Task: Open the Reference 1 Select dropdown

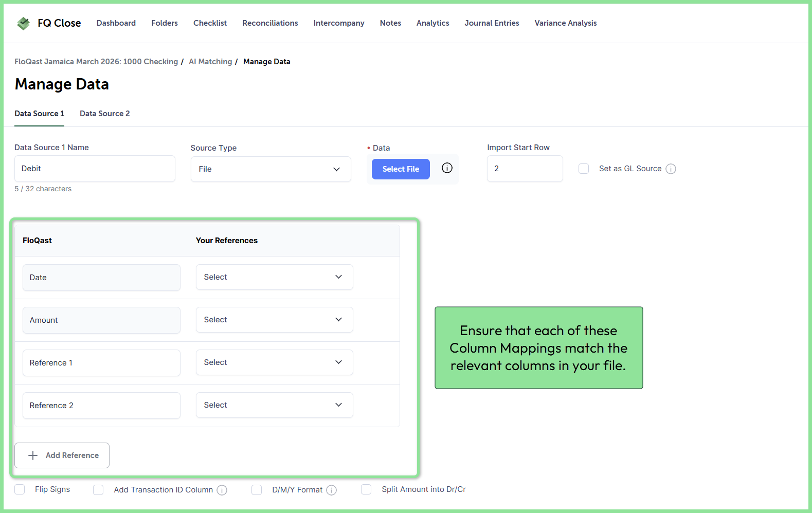Action: (275, 362)
